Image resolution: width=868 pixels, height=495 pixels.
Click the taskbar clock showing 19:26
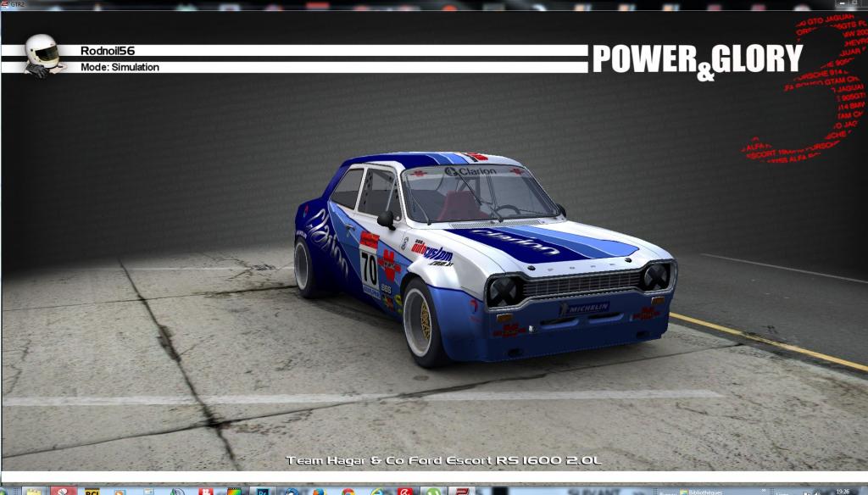click(x=843, y=491)
